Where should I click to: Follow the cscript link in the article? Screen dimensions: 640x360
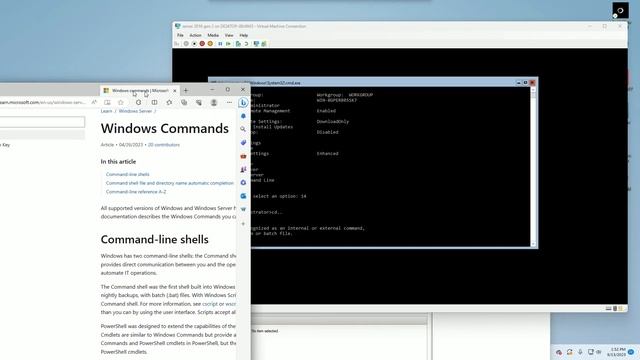(210, 304)
